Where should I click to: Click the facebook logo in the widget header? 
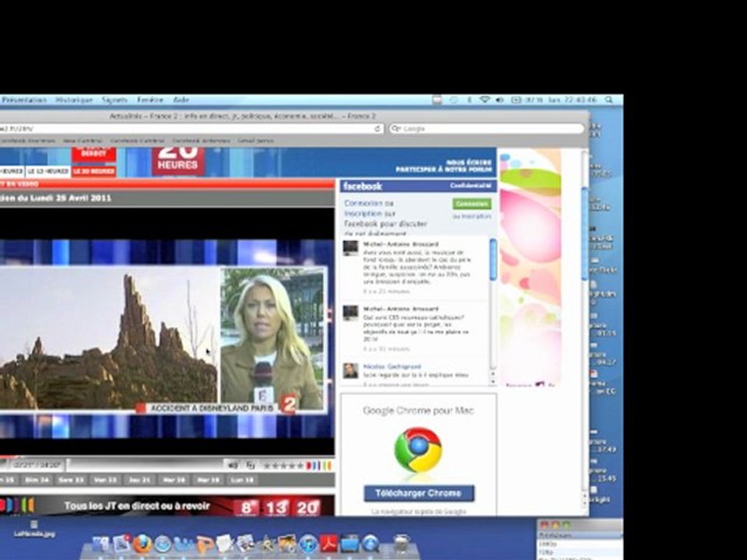[x=363, y=186]
